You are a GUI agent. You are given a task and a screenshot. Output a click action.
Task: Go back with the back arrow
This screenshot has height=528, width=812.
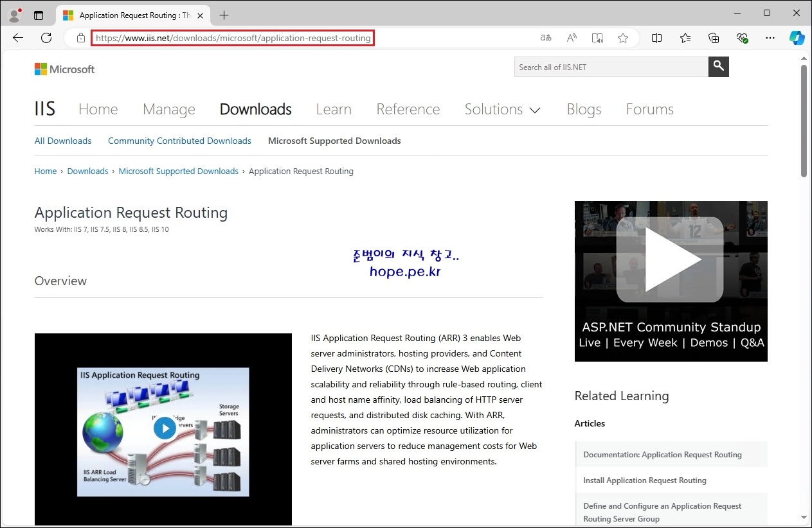click(18, 38)
